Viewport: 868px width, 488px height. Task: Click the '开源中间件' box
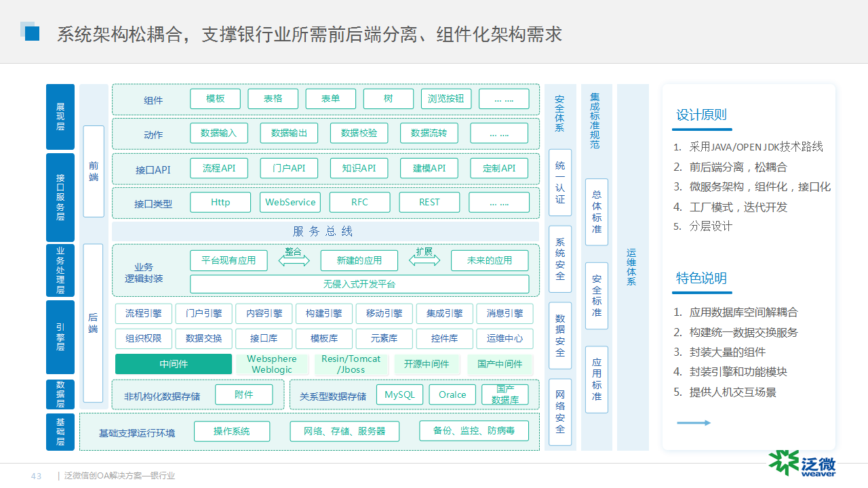[x=427, y=364]
